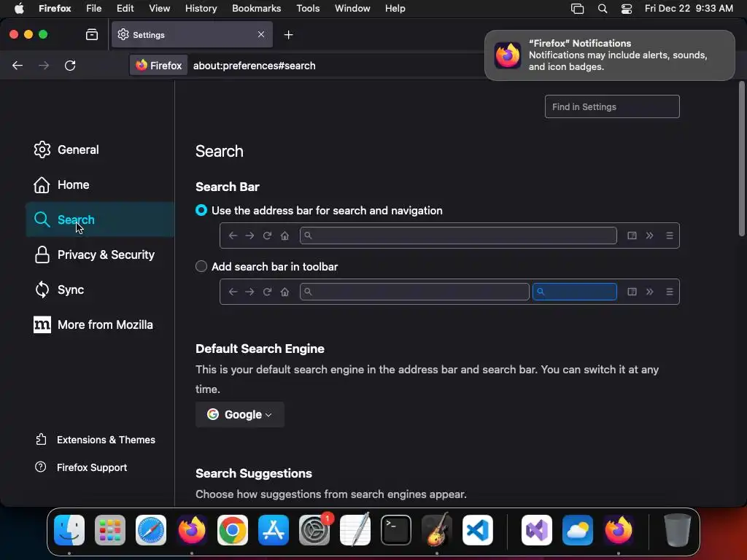Open Extensions & Themes

(96, 440)
